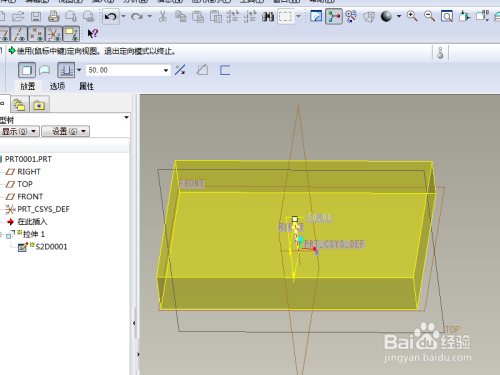Click the Zoom In magnifier icon
Image resolution: width=500 pixels, height=375 pixels.
pos(412,16)
